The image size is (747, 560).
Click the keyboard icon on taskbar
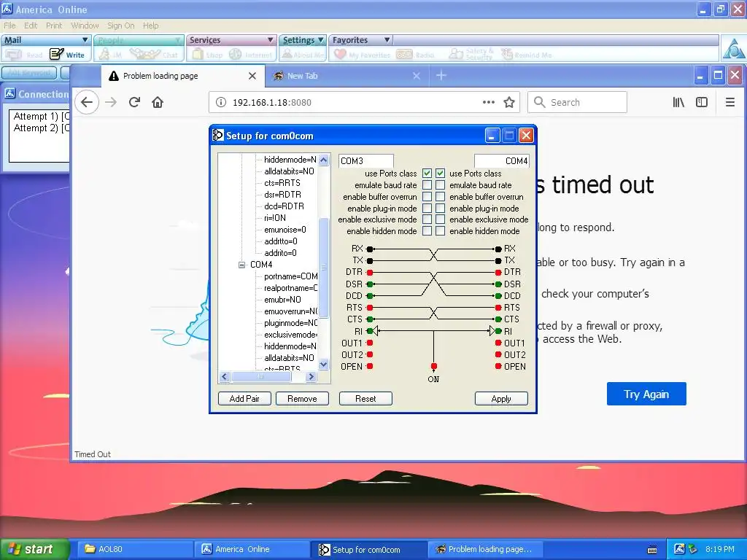(652, 550)
